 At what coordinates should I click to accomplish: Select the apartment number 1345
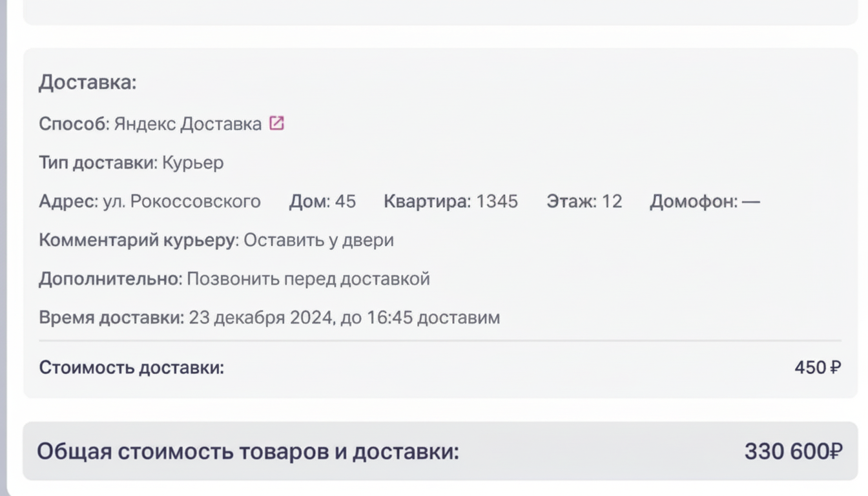(497, 201)
